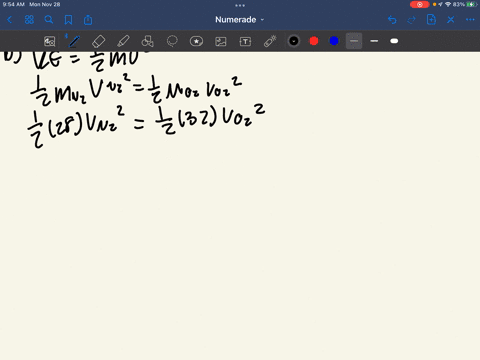Viewport: 480px width, 360px height.
Task: Tap the screen recording indicator
Action: [419, 5]
